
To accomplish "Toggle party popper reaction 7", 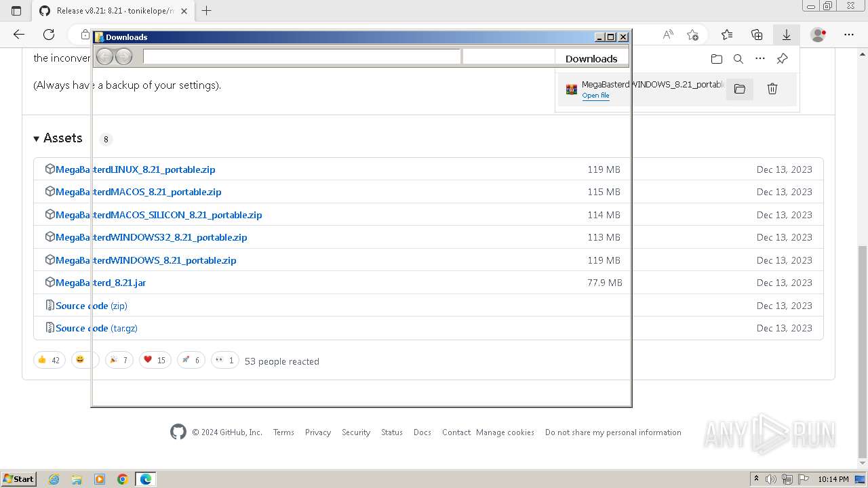I will coord(119,360).
